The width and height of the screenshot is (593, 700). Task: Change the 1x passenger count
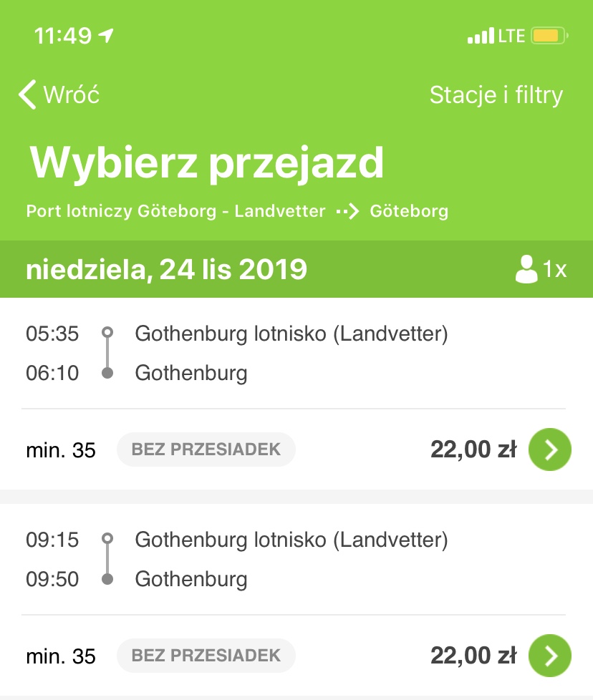coord(554,269)
